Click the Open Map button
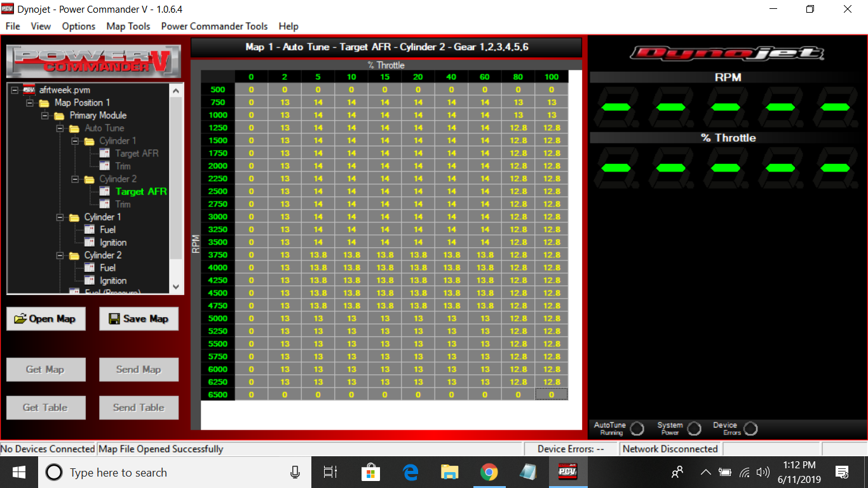The height and width of the screenshot is (488, 868). 46,319
